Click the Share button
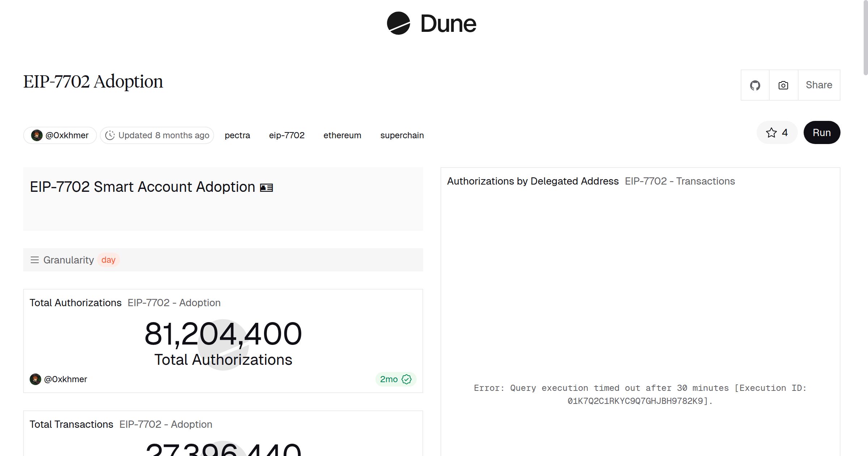Screen dimensions: 868x456 [x=819, y=85]
